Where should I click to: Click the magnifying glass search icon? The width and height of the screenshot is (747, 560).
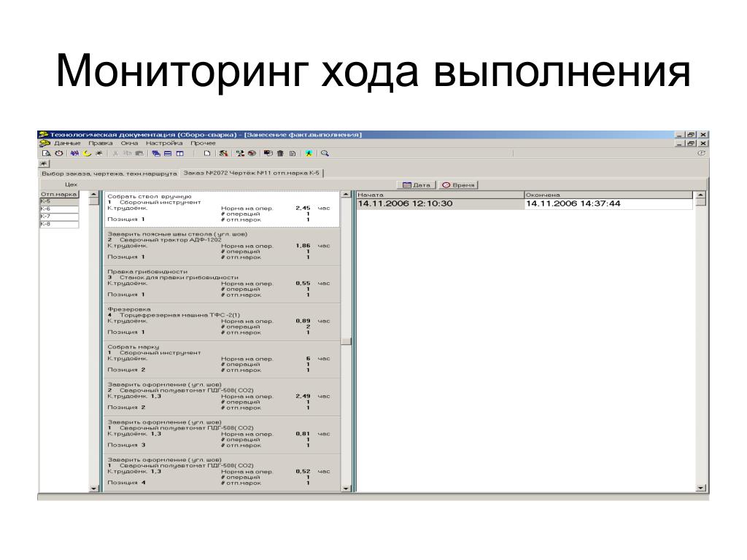325,153
